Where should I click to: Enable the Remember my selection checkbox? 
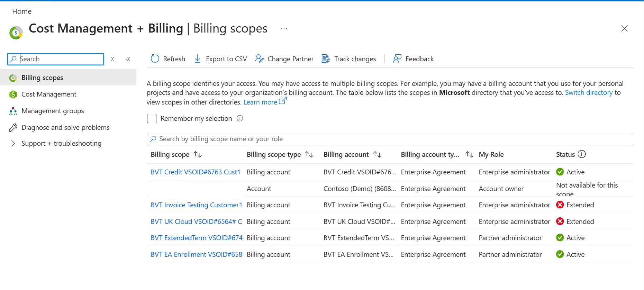pyautogui.click(x=152, y=119)
